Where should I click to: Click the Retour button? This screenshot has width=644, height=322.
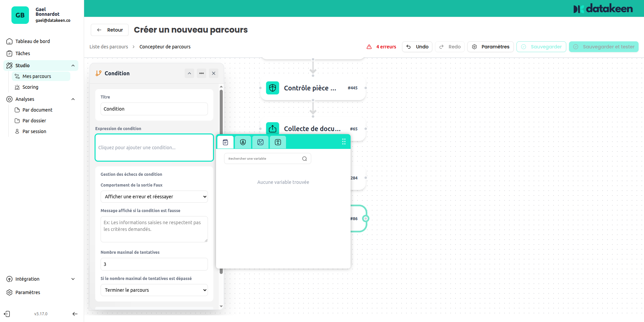pyautogui.click(x=110, y=30)
